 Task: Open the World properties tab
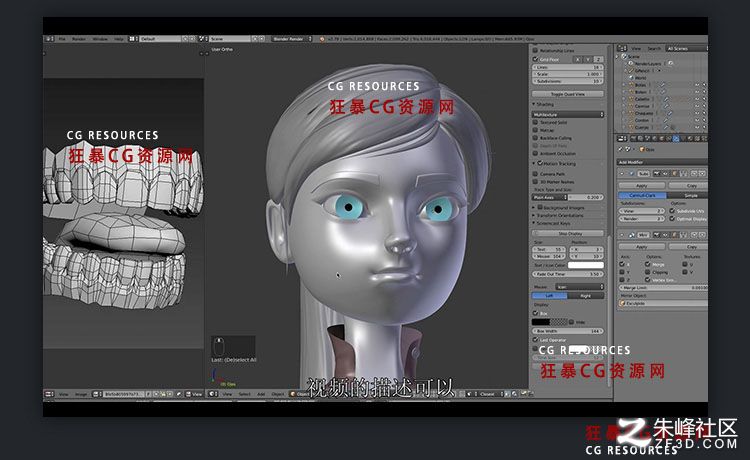click(x=654, y=138)
